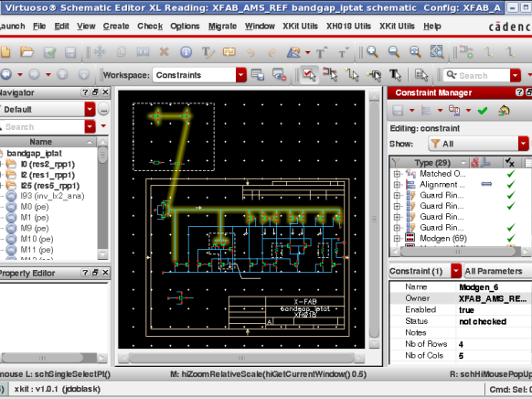Open the file with the folder icon

click(27, 52)
